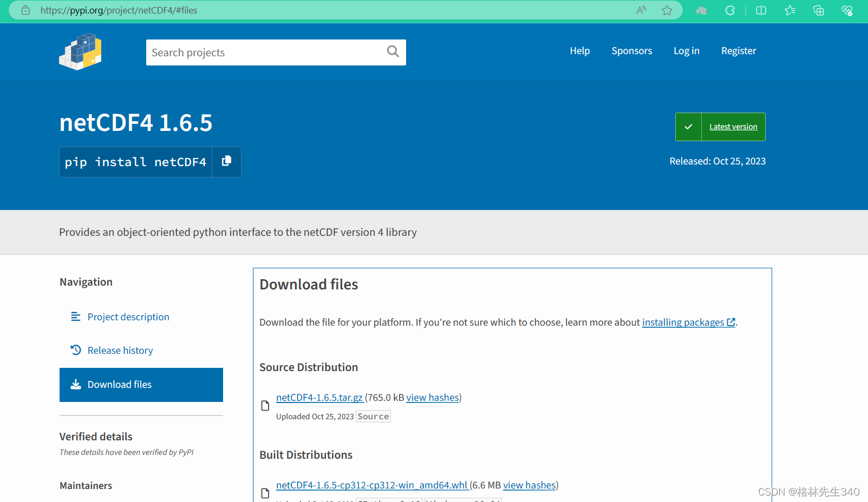
Task: Click the Source Distribution heading
Action: tap(309, 367)
